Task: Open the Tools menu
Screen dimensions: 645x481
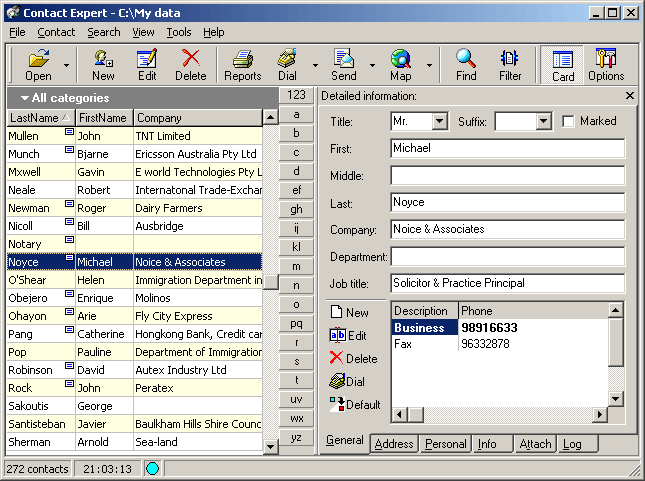Action: [179, 32]
